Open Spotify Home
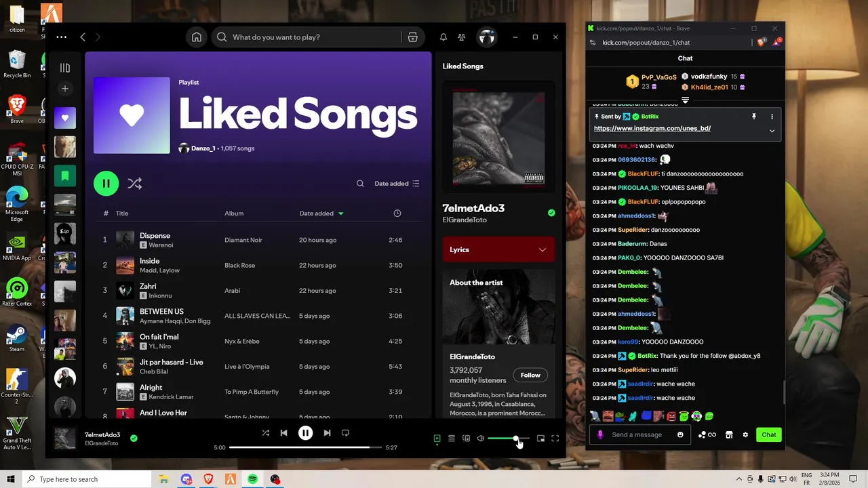 tap(197, 37)
